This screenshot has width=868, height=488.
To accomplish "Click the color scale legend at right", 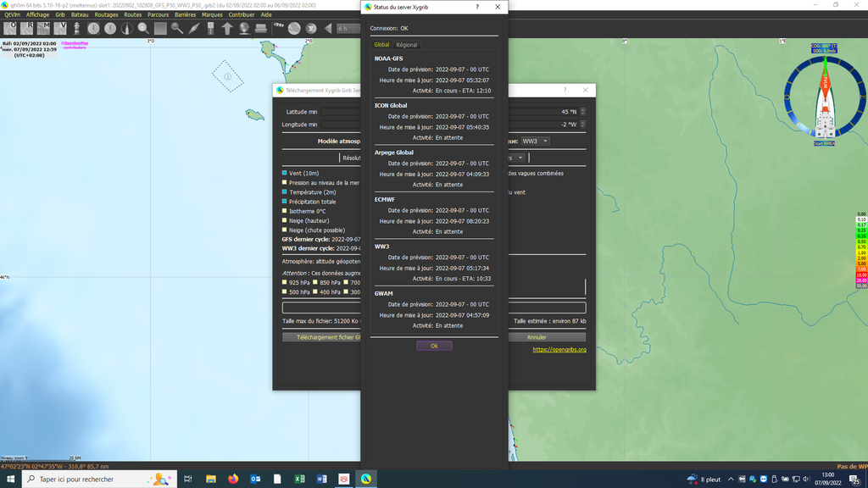I will [x=861, y=250].
